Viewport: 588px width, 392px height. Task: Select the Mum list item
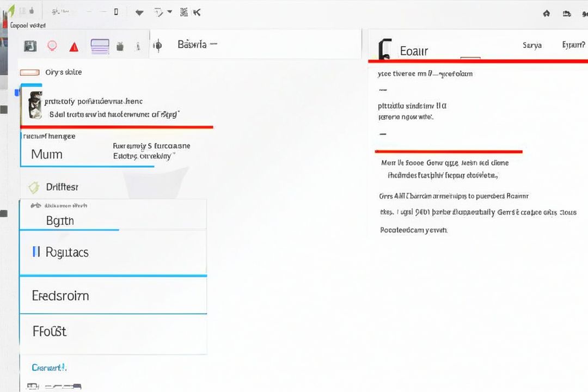click(47, 154)
